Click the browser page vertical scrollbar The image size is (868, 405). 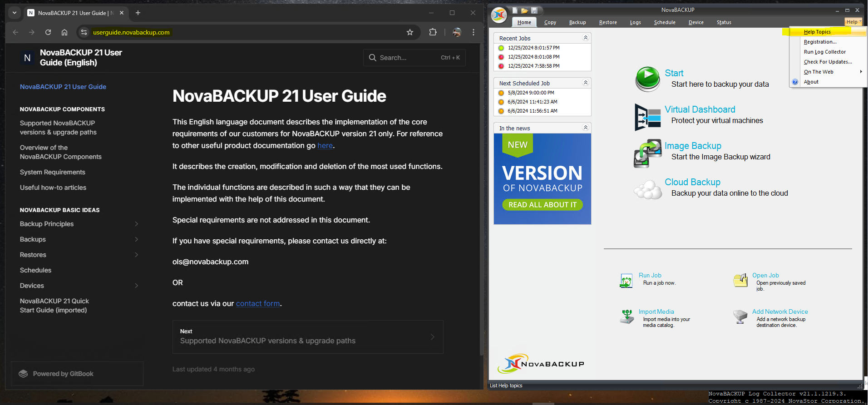(x=481, y=200)
